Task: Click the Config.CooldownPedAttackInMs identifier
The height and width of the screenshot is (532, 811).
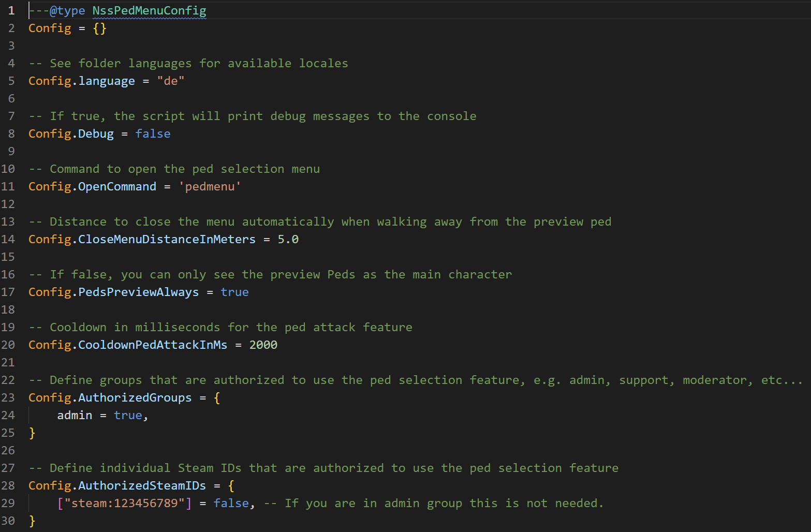Action: pyautogui.click(x=127, y=345)
